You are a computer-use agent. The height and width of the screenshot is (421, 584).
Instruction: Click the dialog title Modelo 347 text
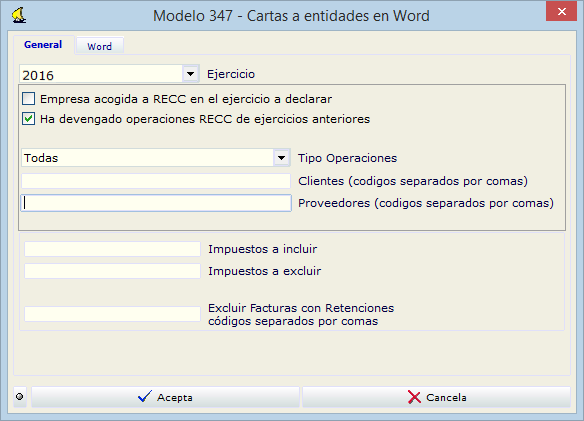tap(291, 16)
